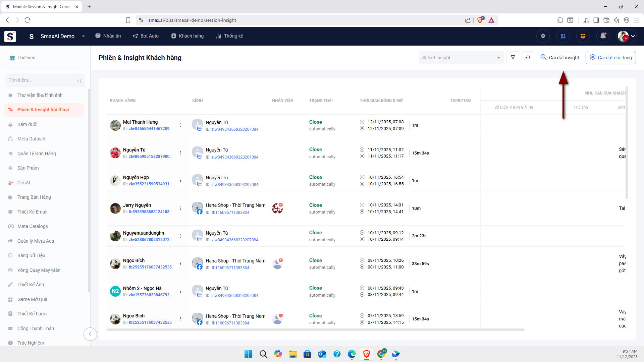Open three-dot menu for Mai Thanh Hưng
This screenshot has height=362, width=644.
(x=181, y=125)
